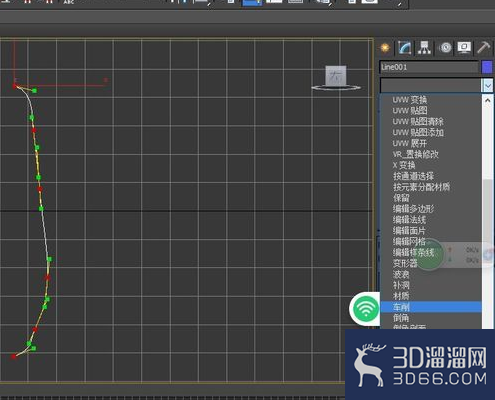Open the Line001 object color swatch
The width and height of the screenshot is (495, 400).
click(x=487, y=67)
